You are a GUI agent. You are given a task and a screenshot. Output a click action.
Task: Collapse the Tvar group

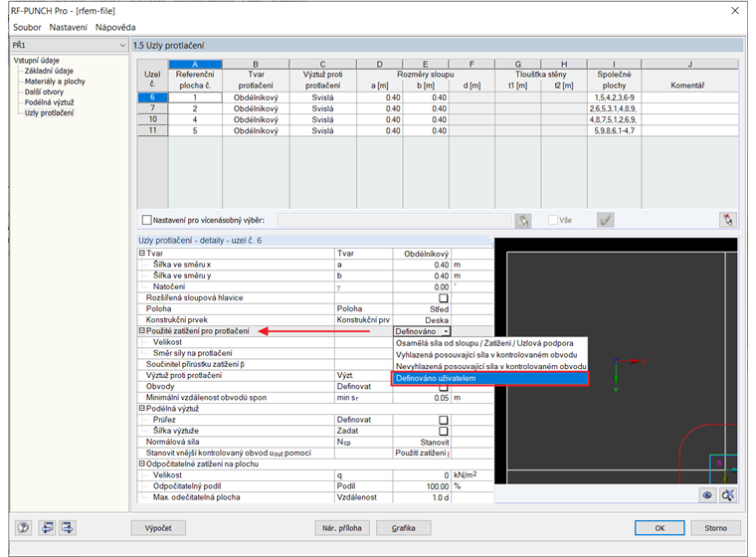[141, 254]
